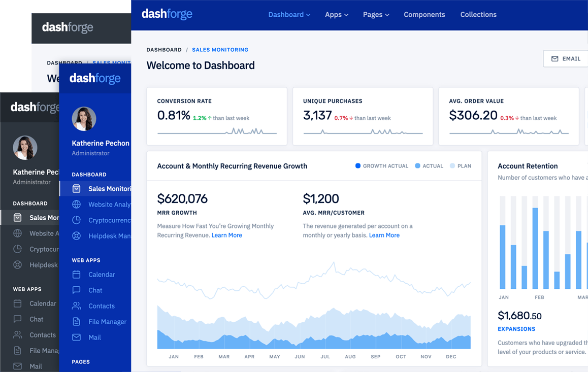Click the Chat bubble icon in blue sidebar

click(x=77, y=290)
